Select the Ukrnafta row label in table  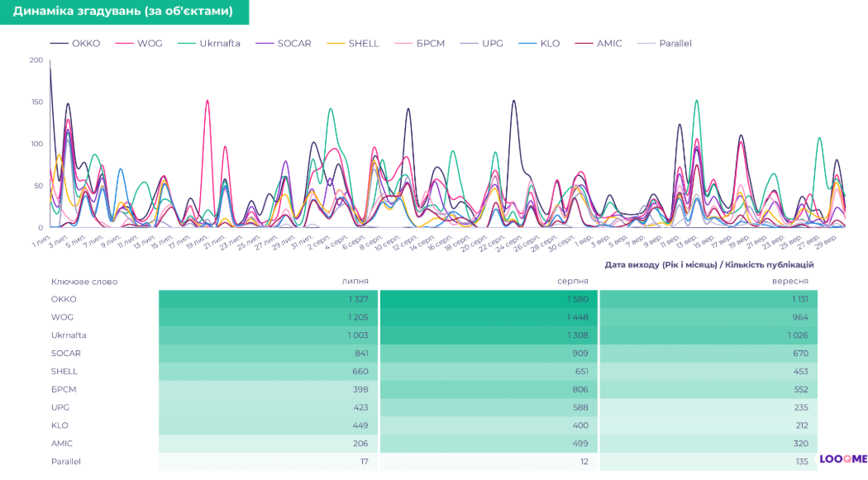[69, 335]
